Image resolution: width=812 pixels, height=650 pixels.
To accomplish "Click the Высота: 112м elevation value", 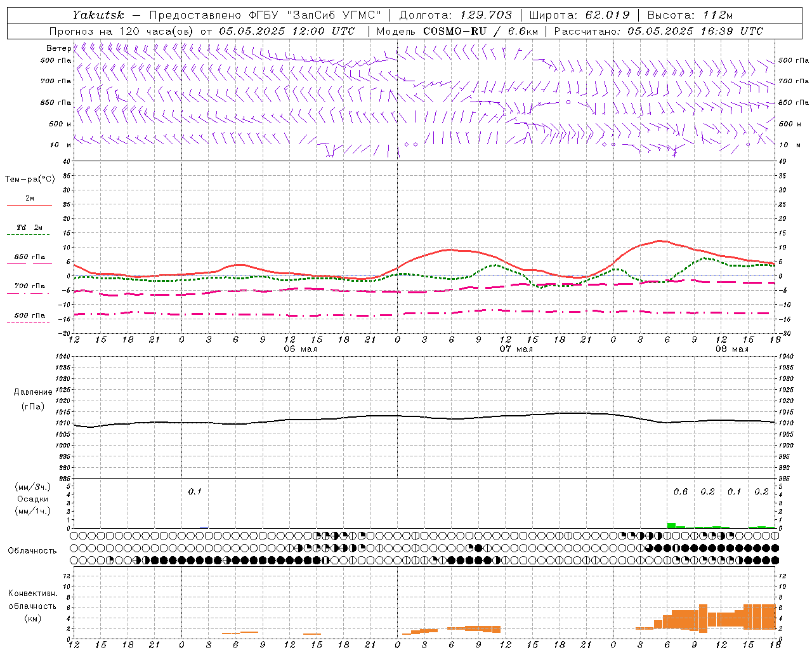I will (690, 15).
